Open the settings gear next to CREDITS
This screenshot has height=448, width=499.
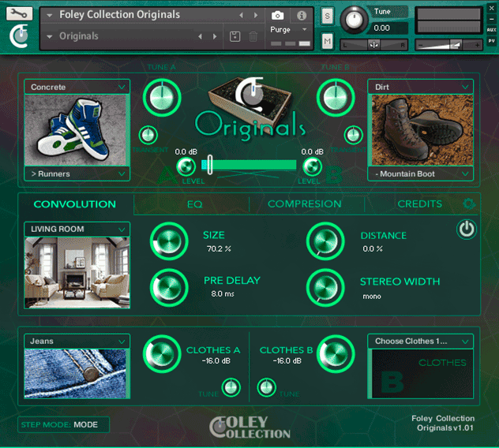pyautogui.click(x=469, y=203)
